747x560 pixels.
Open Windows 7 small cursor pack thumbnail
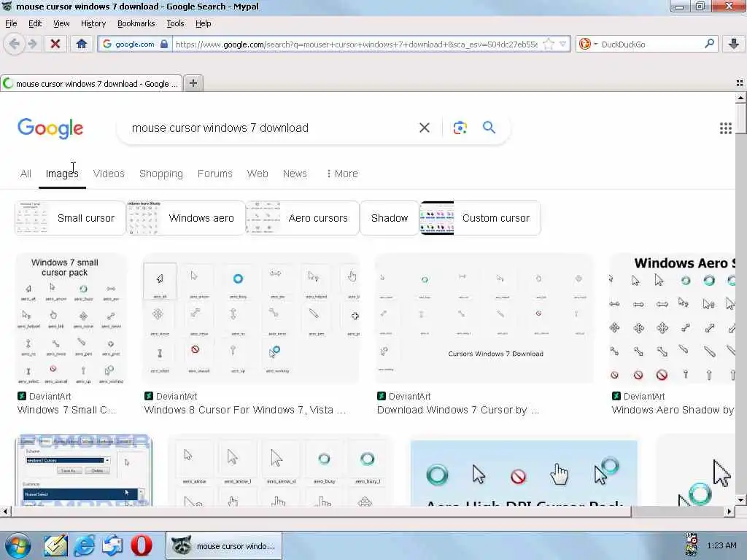pyautogui.click(x=71, y=319)
